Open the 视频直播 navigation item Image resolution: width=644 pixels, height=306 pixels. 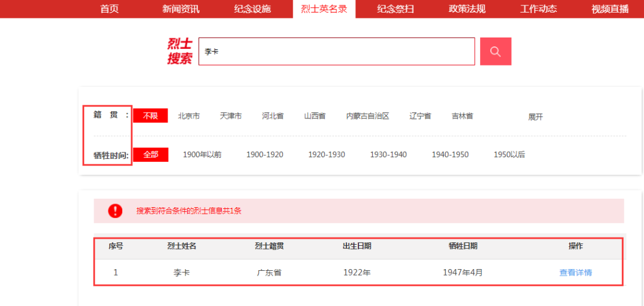(610, 9)
